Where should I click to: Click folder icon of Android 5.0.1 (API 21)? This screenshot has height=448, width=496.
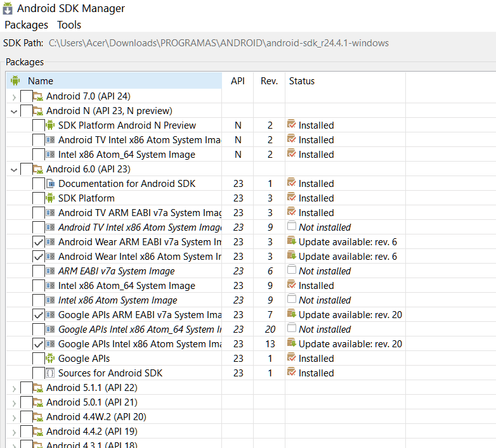pos(38,402)
